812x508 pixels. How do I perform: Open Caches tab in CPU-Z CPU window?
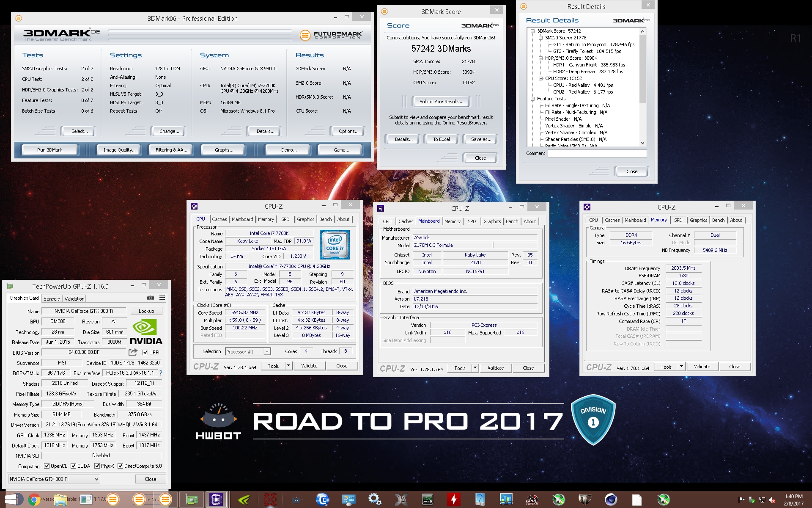(219, 219)
